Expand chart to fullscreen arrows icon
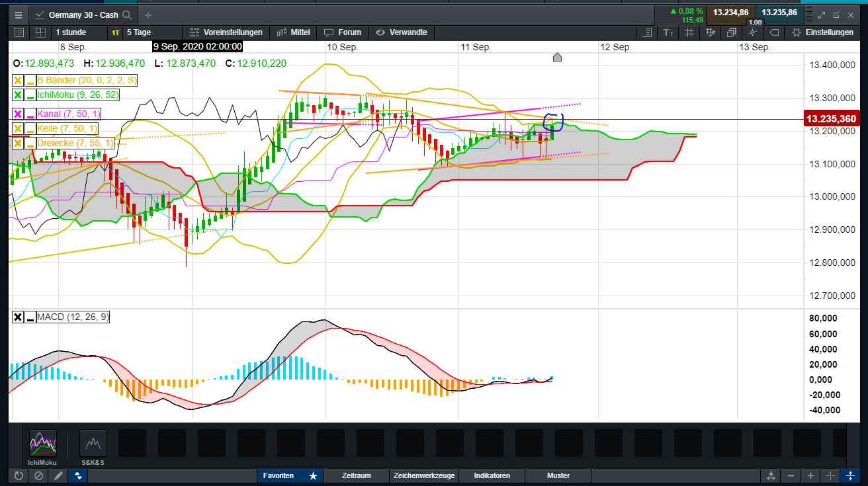868x486 pixels. (x=822, y=15)
